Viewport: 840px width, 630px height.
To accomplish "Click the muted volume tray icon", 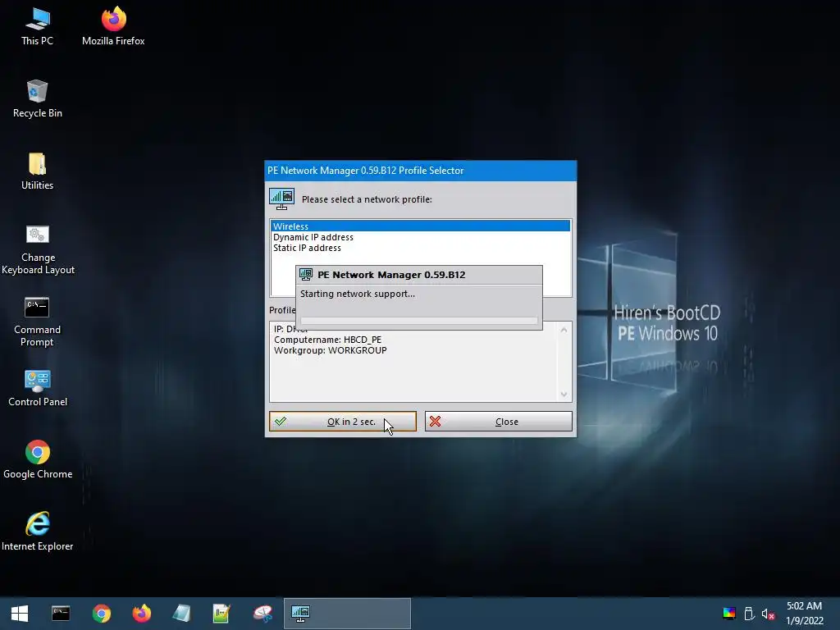I will pos(768,614).
